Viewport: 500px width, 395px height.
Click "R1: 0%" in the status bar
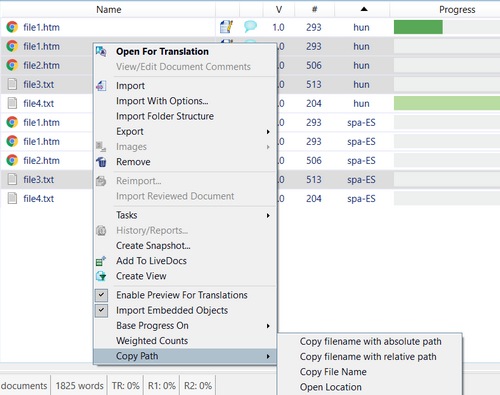click(x=162, y=386)
